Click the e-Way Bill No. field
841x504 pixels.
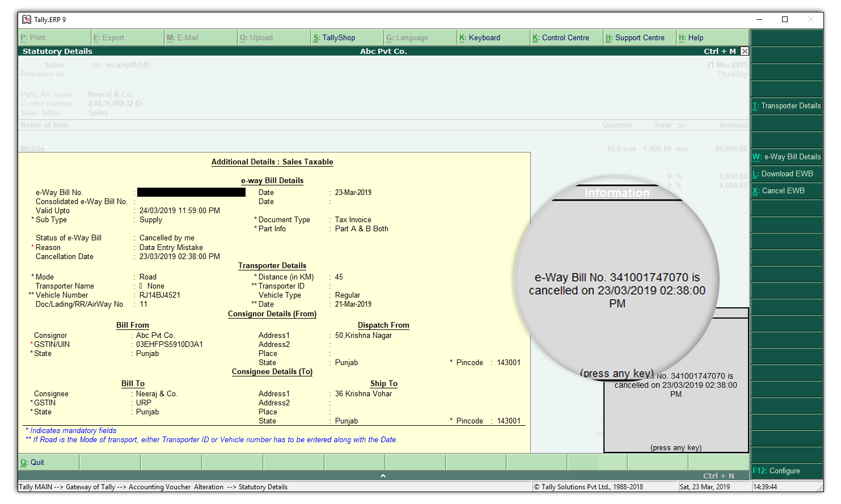191,192
